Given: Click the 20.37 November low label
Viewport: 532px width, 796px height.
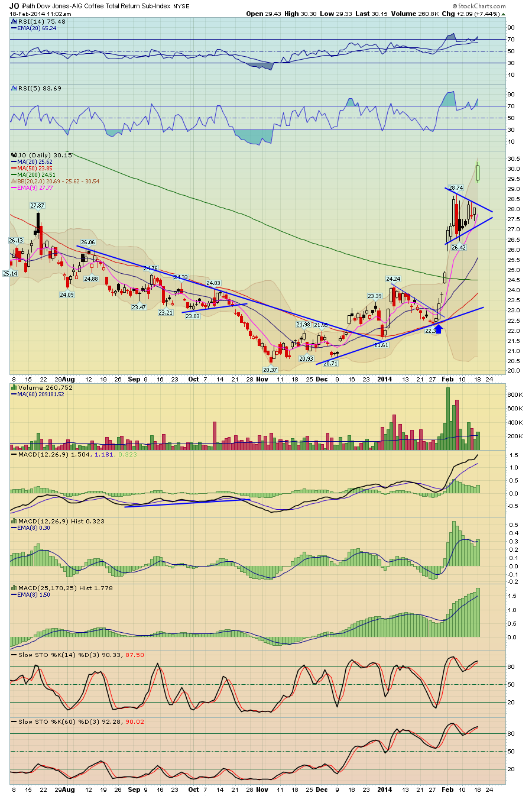Looking at the screenshot, I should pyautogui.click(x=270, y=370).
